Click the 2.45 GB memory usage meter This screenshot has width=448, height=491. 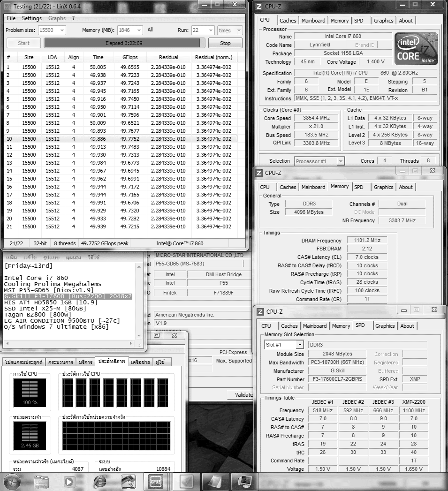pos(30,436)
